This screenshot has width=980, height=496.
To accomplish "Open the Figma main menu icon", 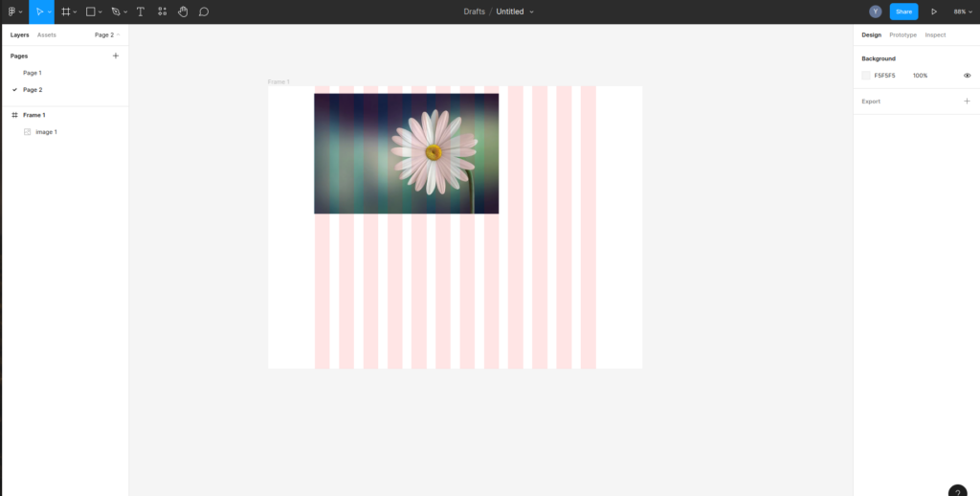I will (12, 11).
